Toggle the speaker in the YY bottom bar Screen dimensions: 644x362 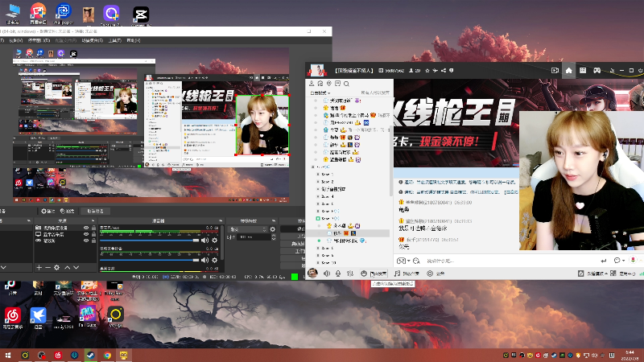pos(327,274)
